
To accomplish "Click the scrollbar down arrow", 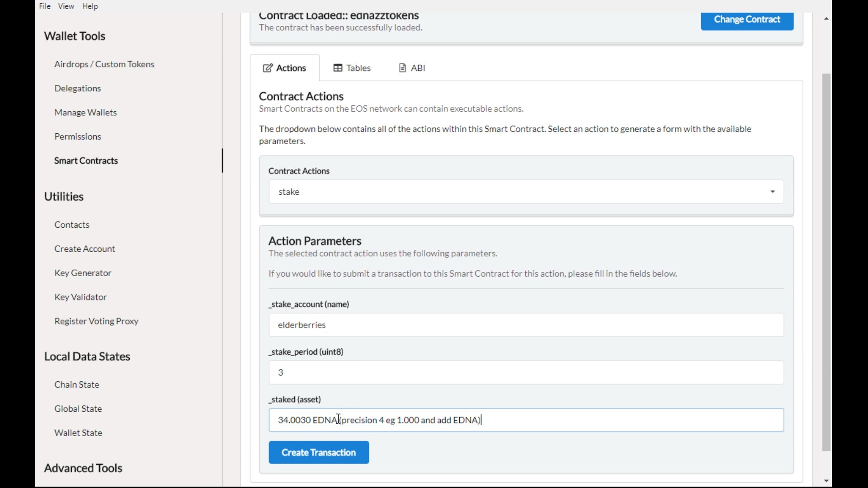I will click(826, 481).
